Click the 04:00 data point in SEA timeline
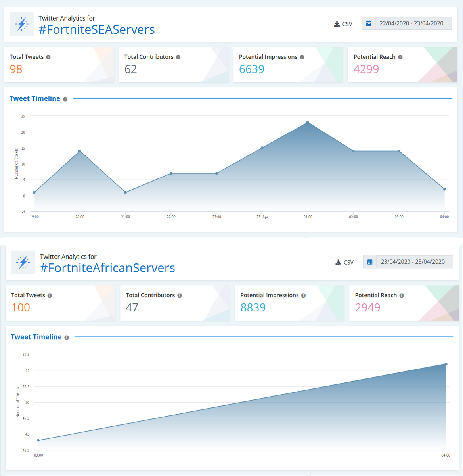Viewport: 463px width, 476px height. coord(444,189)
